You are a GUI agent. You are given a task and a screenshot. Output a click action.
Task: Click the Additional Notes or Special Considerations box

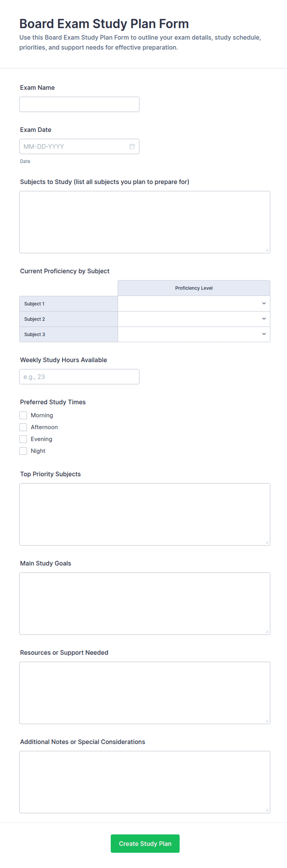pyautogui.click(x=145, y=782)
